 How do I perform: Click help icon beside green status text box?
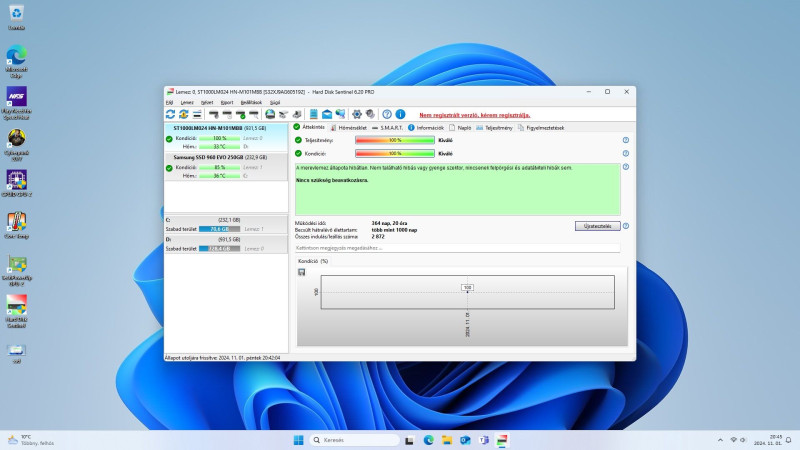(x=626, y=167)
